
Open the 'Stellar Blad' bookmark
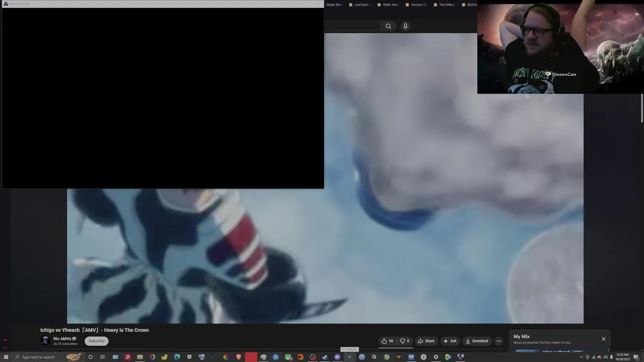tap(334, 5)
